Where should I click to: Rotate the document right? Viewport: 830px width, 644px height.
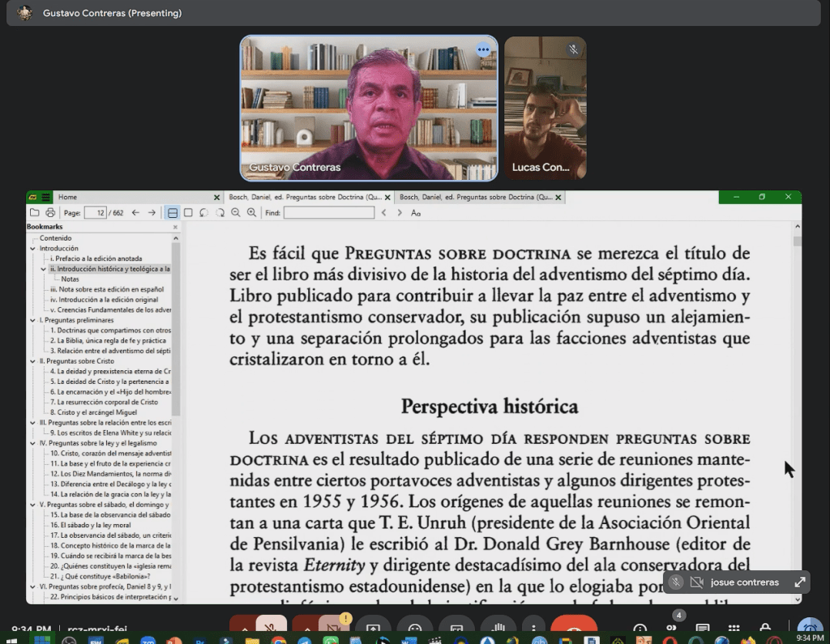(220, 212)
